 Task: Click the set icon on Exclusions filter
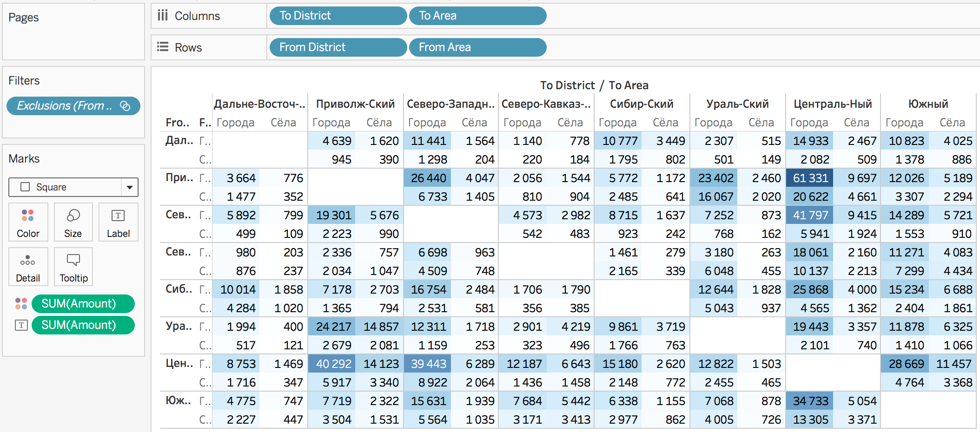[x=125, y=106]
